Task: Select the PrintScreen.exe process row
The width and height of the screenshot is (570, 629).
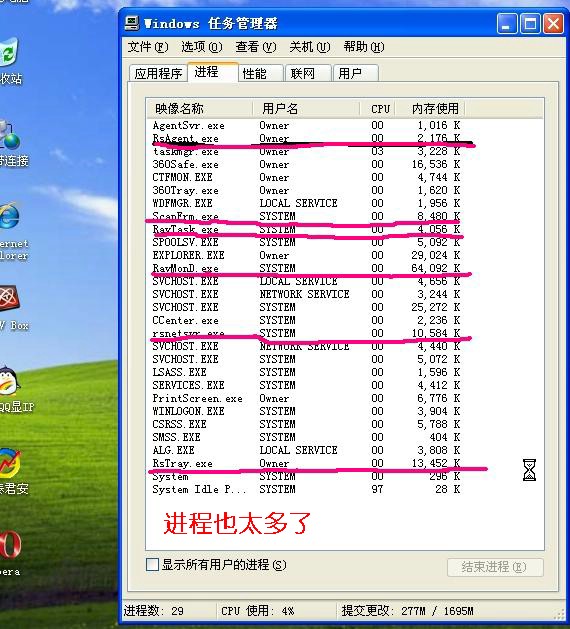Action: click(x=306, y=398)
